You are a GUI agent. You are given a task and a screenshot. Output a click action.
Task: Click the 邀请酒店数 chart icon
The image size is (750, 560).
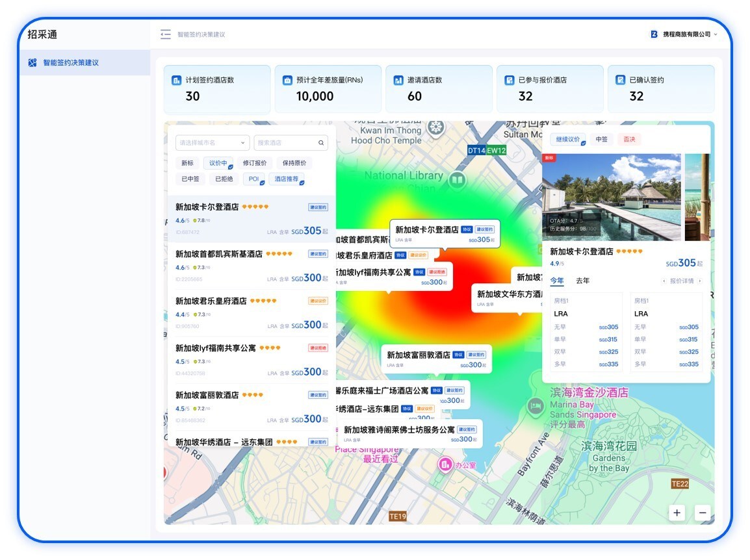[x=398, y=81]
